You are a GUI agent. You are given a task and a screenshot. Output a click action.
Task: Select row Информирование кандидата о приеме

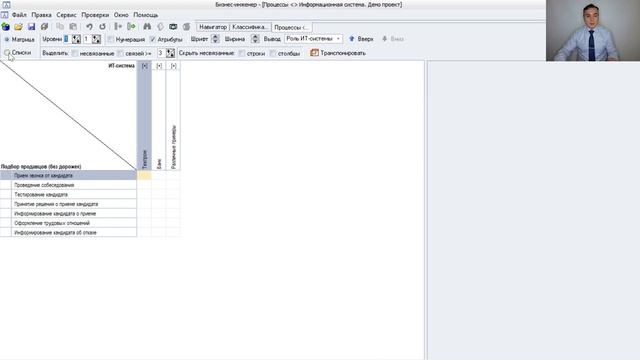pyautogui.click(x=69, y=213)
